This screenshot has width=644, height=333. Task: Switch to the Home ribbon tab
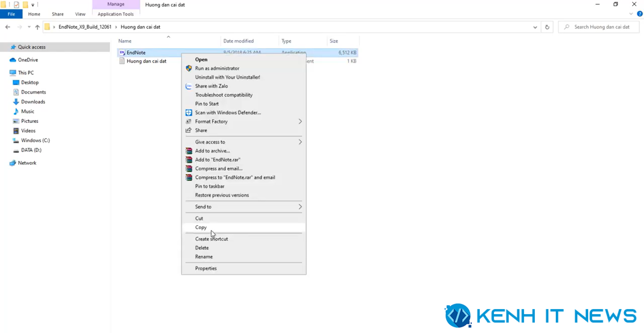click(34, 14)
